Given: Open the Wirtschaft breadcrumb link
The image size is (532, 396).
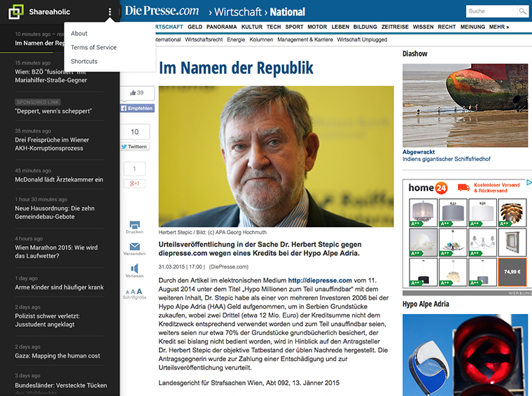Looking at the screenshot, I should click(238, 12).
